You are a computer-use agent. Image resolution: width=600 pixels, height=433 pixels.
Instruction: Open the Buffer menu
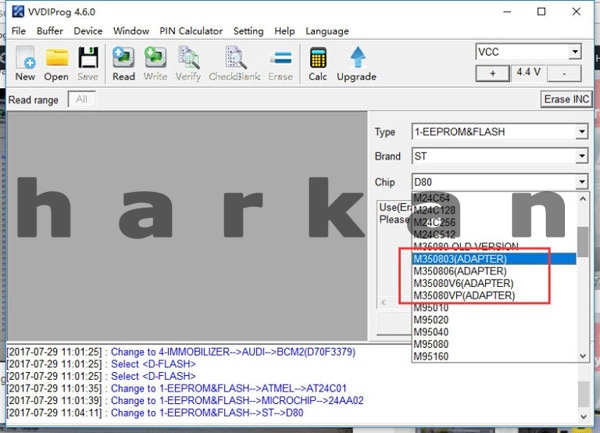(50, 31)
